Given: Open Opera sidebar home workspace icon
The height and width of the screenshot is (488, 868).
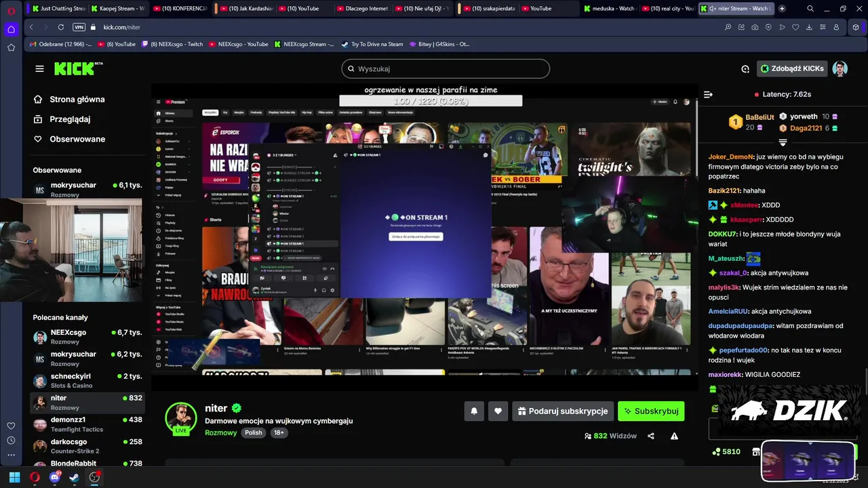Looking at the screenshot, I should (11, 30).
